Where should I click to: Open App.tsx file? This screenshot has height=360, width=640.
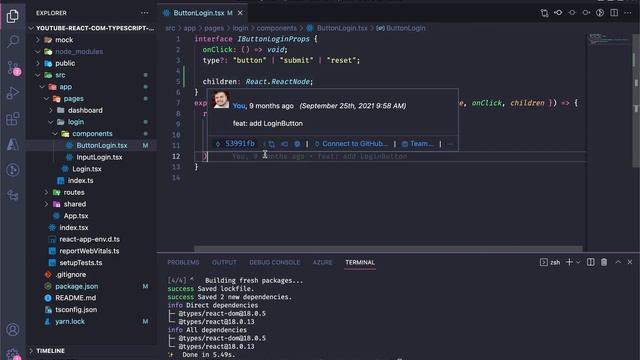click(76, 216)
